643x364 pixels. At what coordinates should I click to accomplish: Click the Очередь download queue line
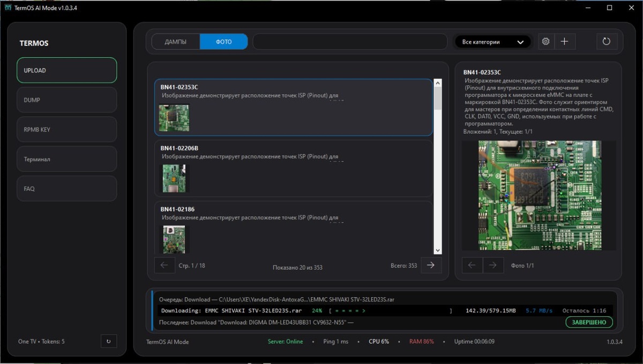(276, 299)
